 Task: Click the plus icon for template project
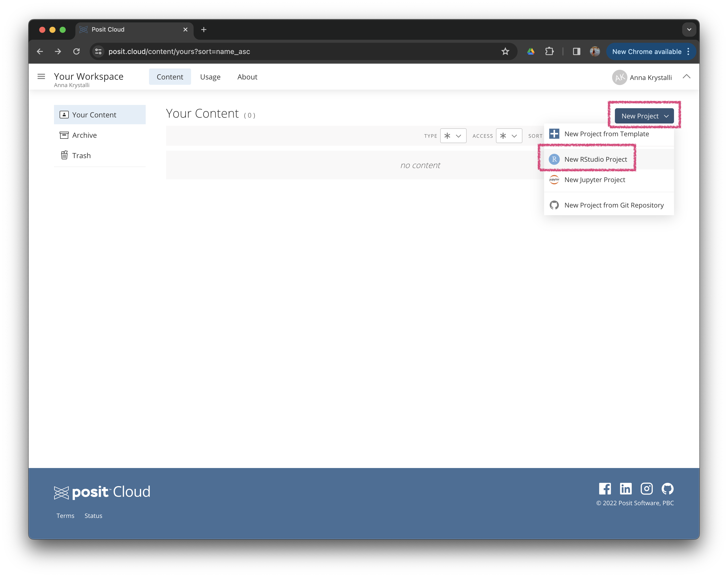click(x=554, y=134)
